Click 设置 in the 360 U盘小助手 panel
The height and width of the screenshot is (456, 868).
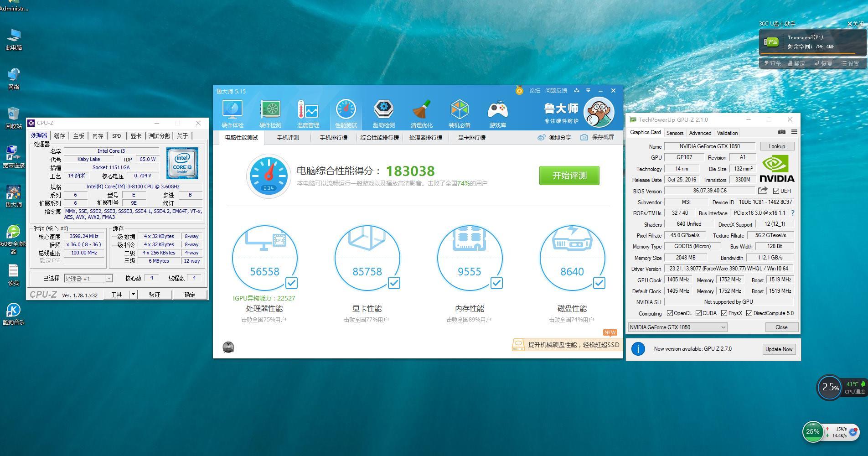click(850, 63)
